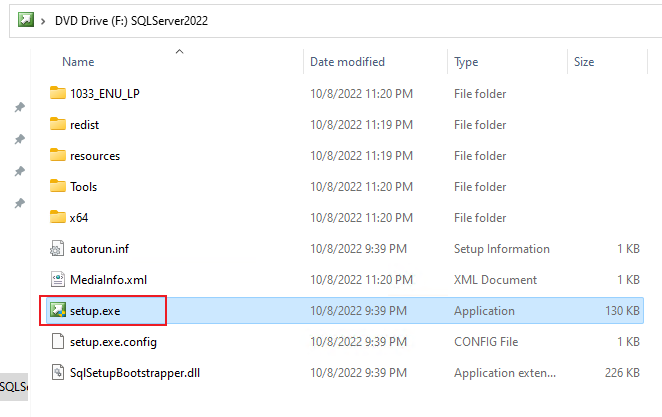Click the setup.exe.config file icon

tap(57, 341)
